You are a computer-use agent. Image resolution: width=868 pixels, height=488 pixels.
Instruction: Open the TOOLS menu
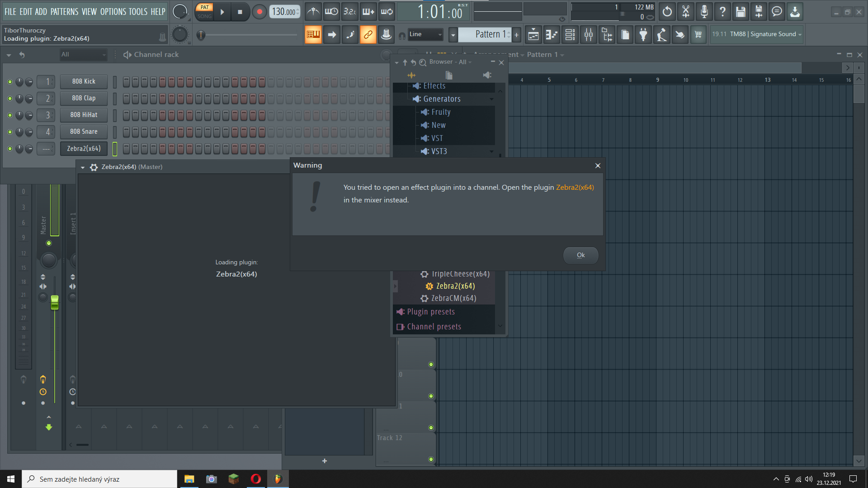[138, 12]
